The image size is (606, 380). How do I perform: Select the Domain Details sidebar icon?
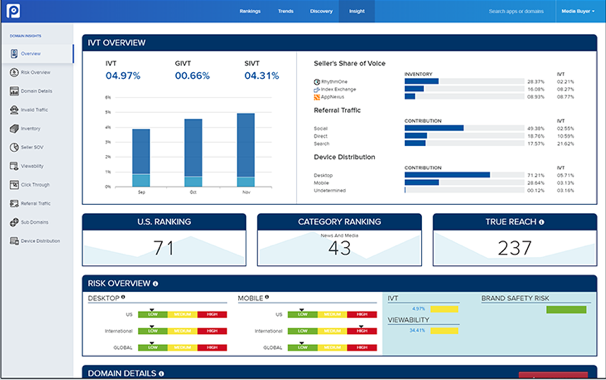click(x=14, y=91)
